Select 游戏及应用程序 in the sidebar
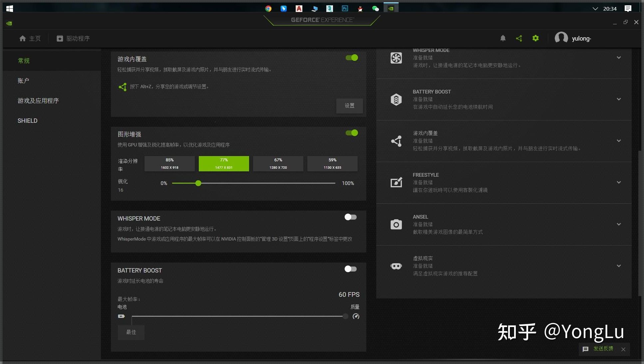The width and height of the screenshot is (644, 364). point(52,100)
